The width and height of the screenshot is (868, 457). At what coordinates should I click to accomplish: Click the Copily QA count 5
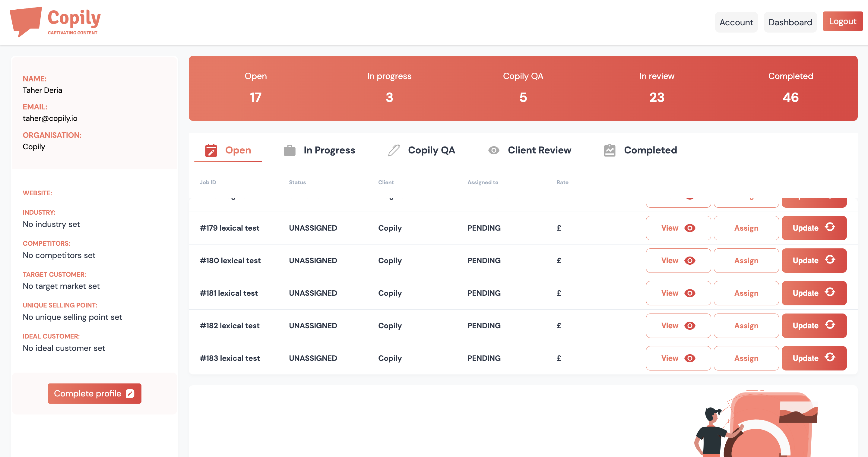(x=523, y=97)
